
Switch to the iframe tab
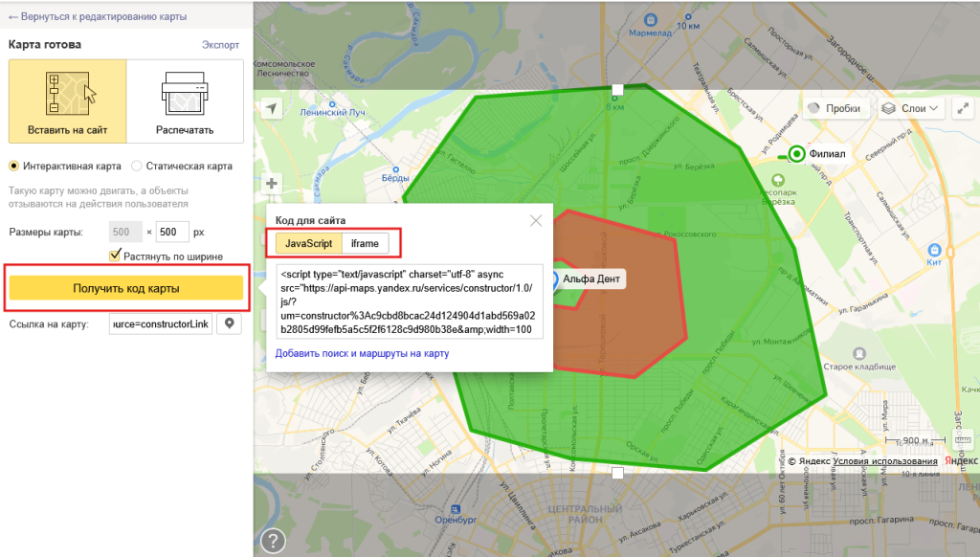click(365, 243)
